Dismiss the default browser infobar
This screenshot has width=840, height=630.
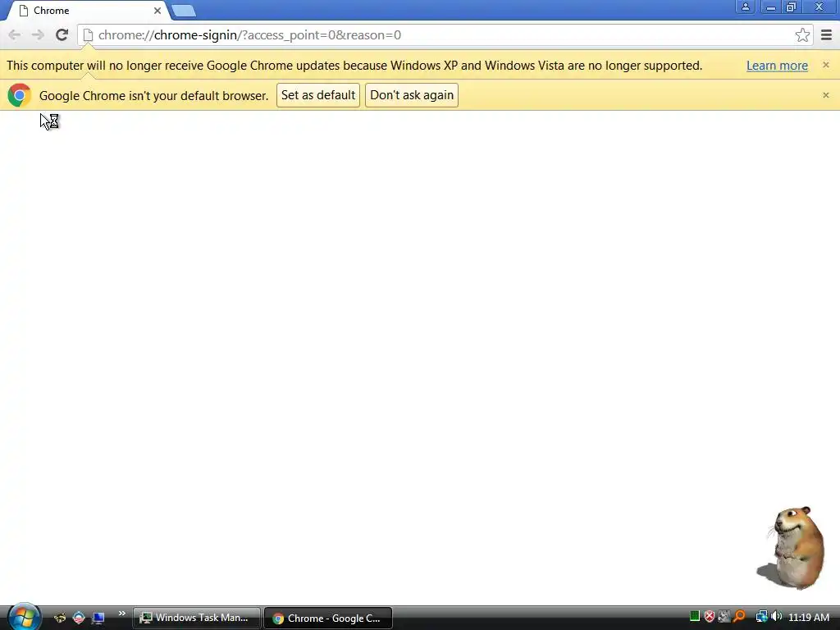[x=825, y=95]
